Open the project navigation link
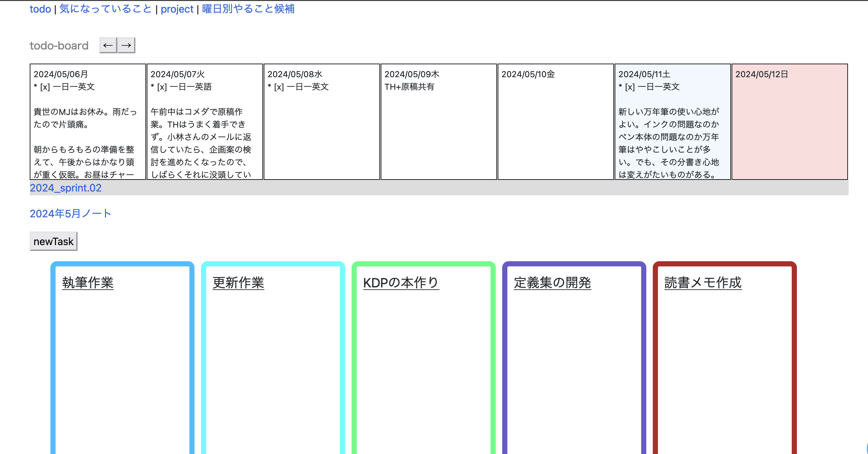Viewport: 868px width, 454px height. pyautogui.click(x=177, y=9)
